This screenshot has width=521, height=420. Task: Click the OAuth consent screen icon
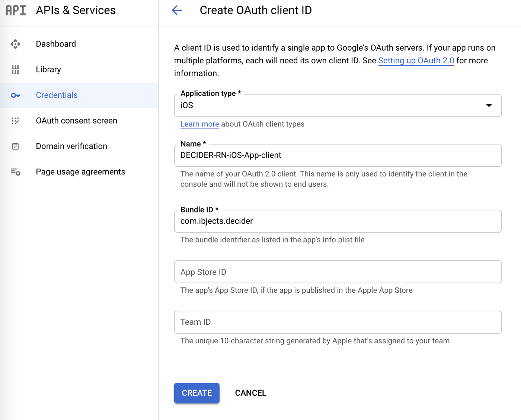click(15, 121)
